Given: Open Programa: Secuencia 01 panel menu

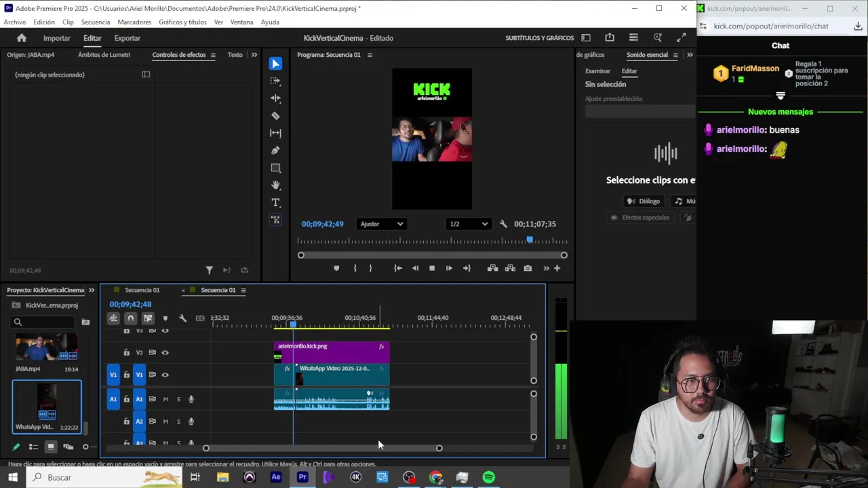Looking at the screenshot, I should coord(370,55).
